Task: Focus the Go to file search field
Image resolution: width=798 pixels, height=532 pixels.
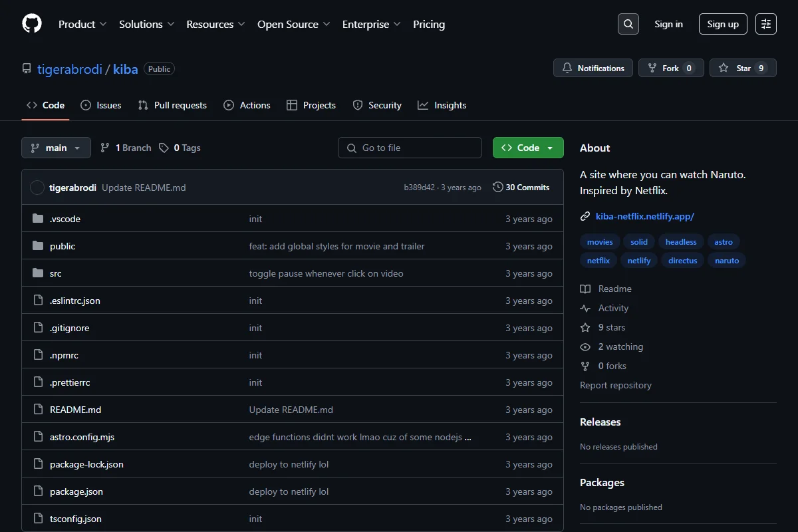Action: (410, 148)
